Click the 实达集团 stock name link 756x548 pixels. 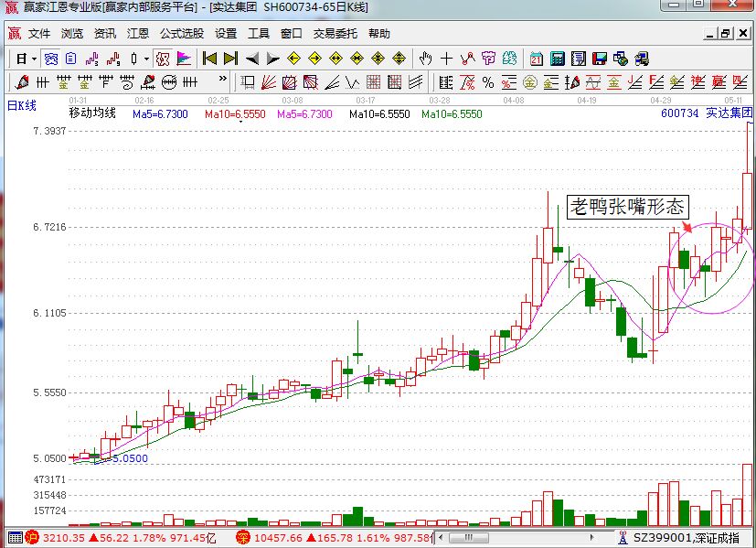[729, 113]
